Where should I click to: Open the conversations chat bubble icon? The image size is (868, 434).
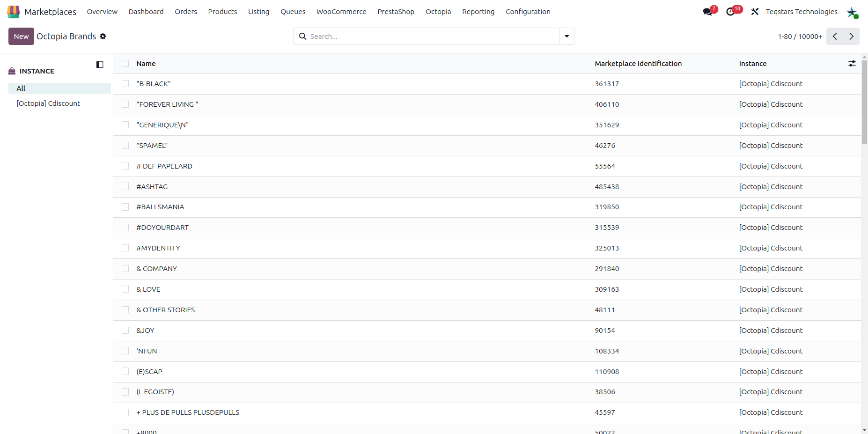tap(707, 12)
